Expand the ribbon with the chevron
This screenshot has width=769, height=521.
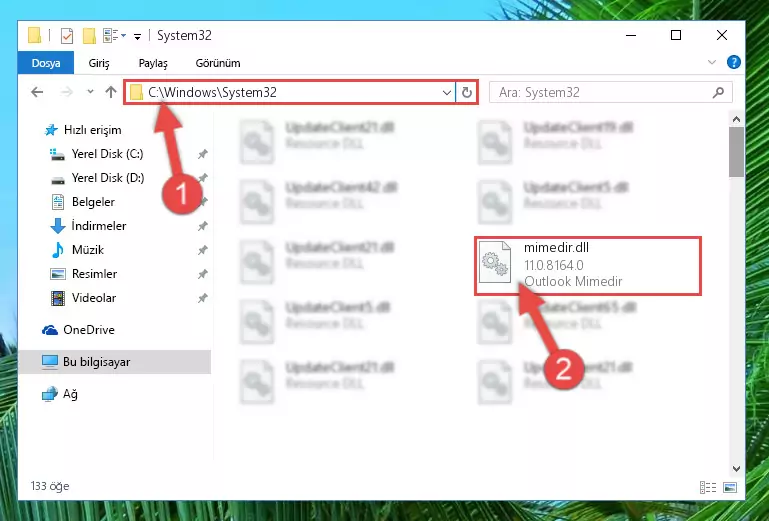(x=712, y=62)
